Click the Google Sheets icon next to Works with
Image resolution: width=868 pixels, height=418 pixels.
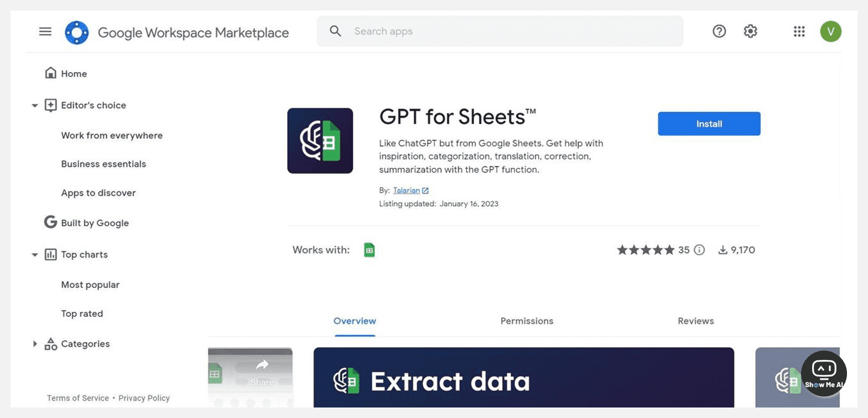369,250
